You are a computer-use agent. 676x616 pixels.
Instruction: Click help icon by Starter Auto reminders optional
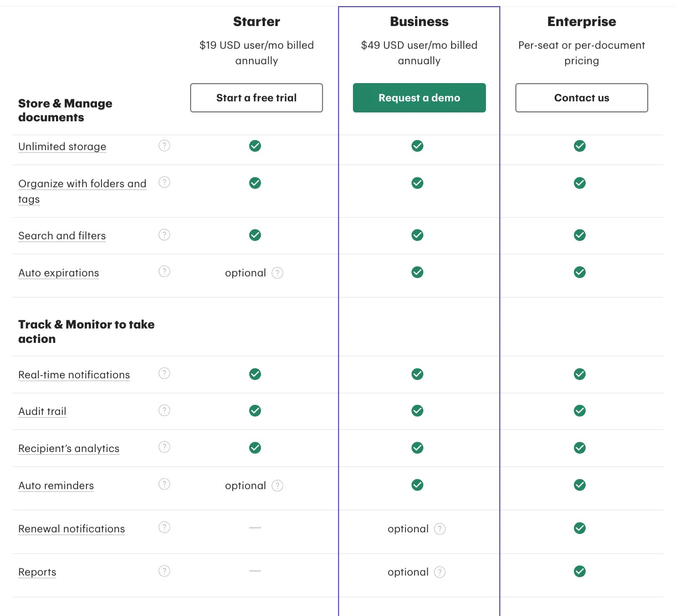click(x=278, y=486)
